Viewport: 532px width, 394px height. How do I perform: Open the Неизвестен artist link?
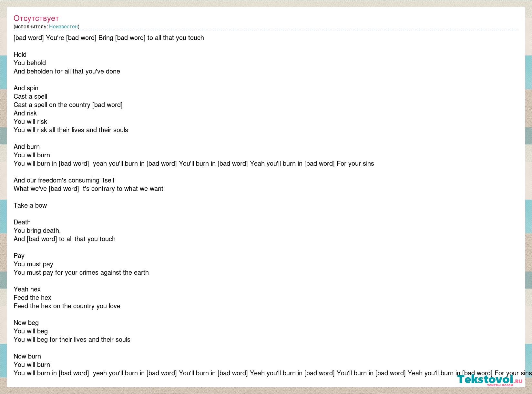[63, 26]
